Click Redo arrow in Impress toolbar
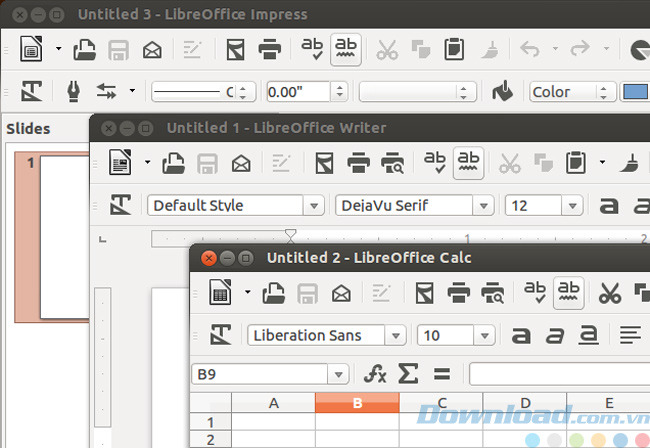 580,48
